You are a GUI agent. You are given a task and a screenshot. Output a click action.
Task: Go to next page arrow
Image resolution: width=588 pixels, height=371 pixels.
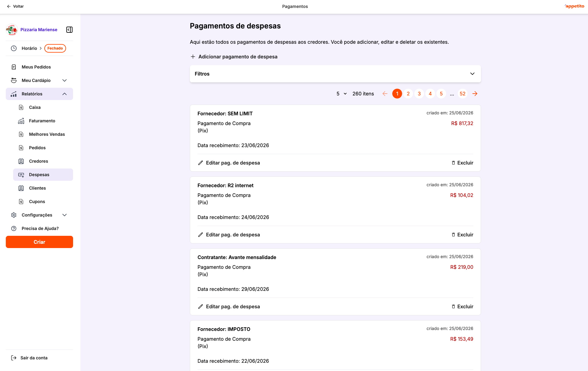tap(475, 94)
